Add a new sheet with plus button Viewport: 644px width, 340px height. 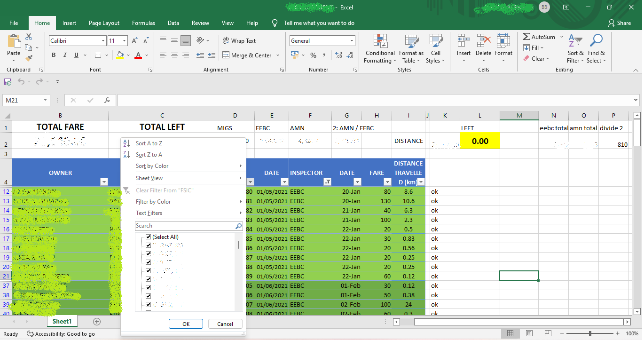[97, 322]
